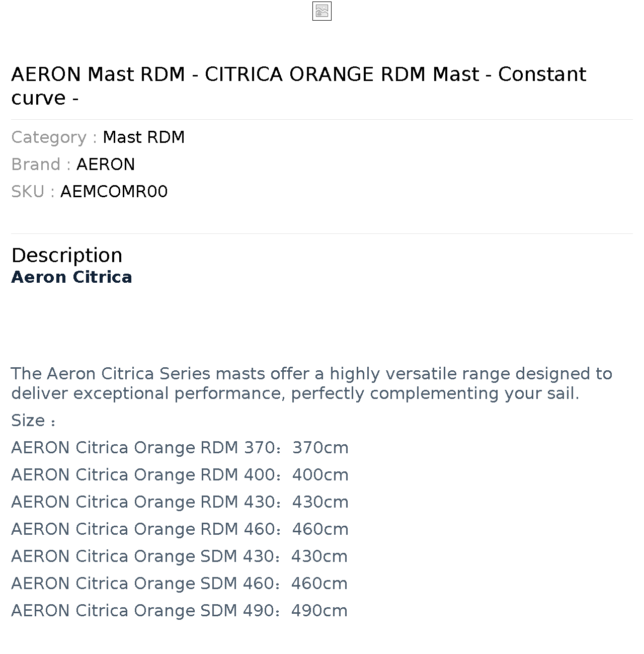Select the RDM 400 size line

pyautogui.click(x=180, y=475)
